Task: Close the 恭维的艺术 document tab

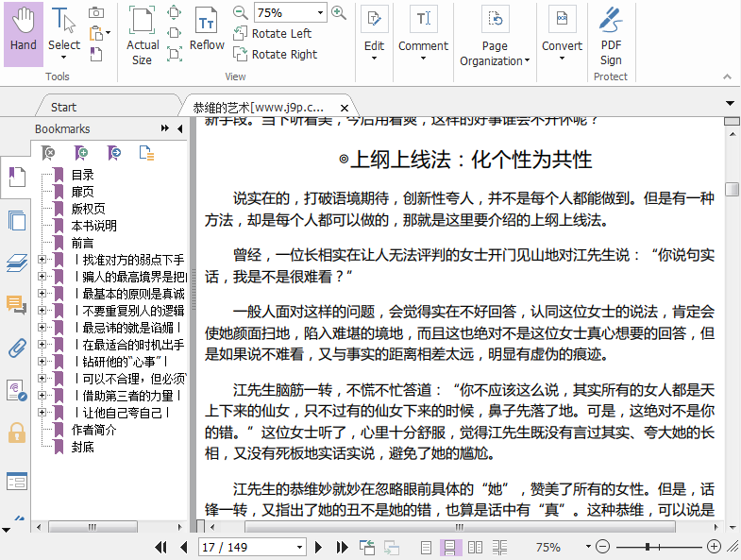Action: tap(345, 109)
